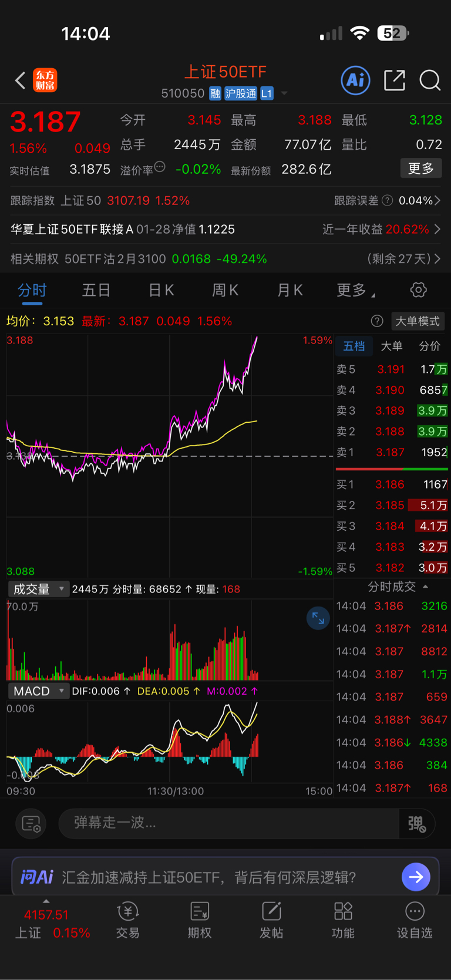Select the 五档 order book tab
The height and width of the screenshot is (980, 451).
tap(354, 346)
